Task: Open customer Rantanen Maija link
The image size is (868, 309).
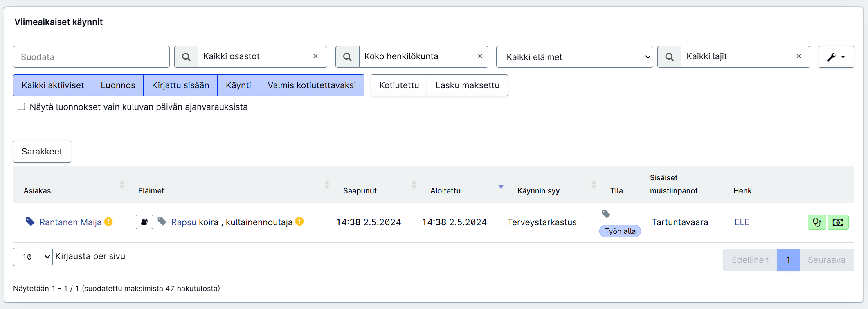Action: 70,222
